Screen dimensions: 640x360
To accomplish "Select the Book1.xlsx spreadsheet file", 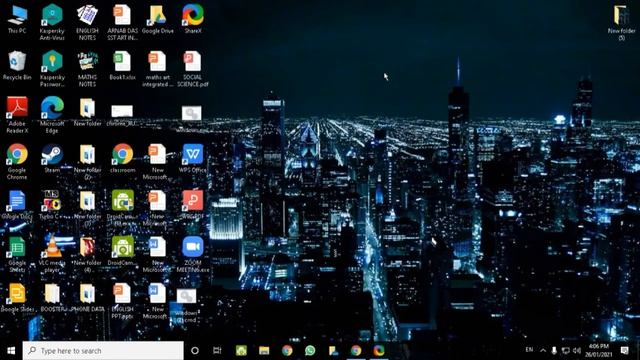I will (122, 65).
